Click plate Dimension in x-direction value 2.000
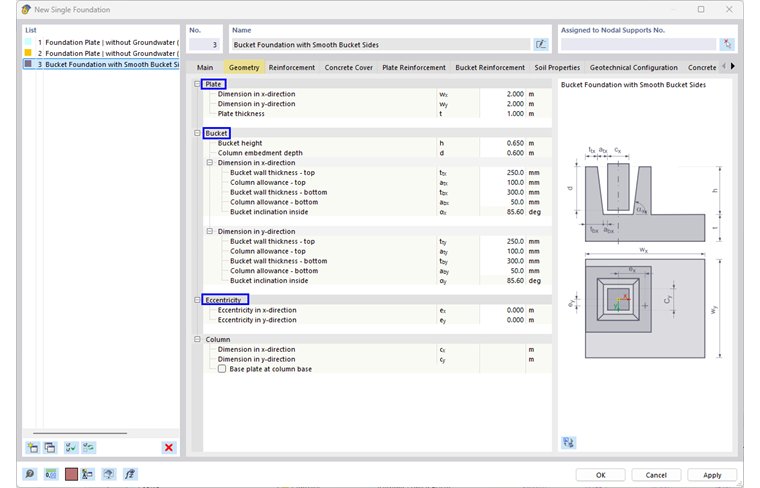Viewport: 760px width, 488px height. coord(503,94)
